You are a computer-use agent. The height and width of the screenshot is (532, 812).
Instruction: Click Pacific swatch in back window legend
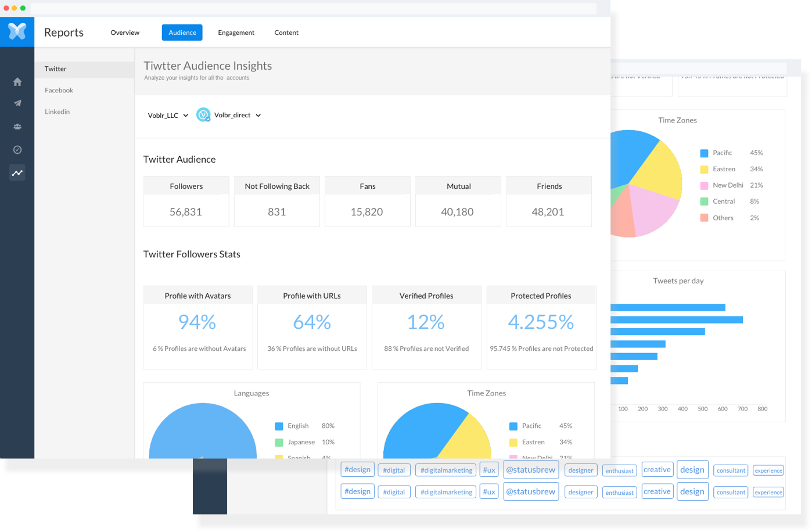tap(704, 153)
